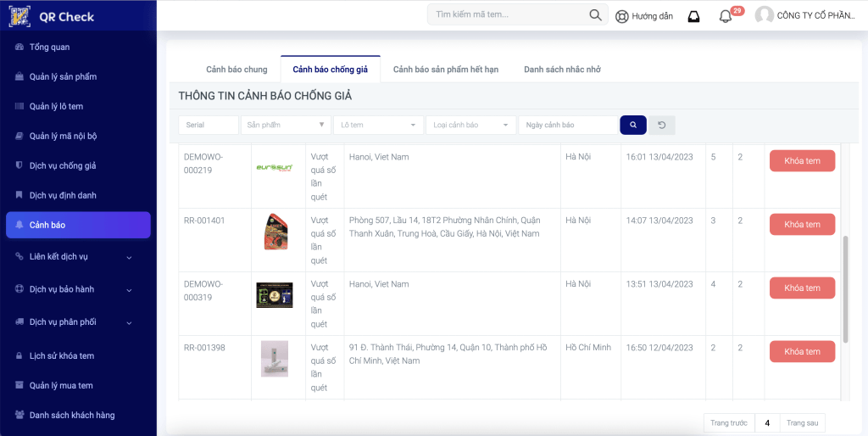Click the Ngày cảnh báo date field
Screen dimensions: 868x436
(568, 126)
